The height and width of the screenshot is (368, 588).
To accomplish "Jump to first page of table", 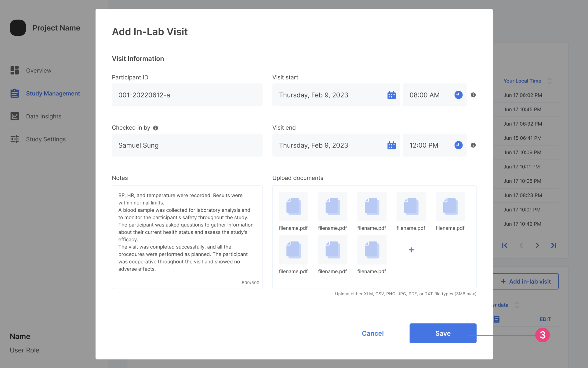I will [x=505, y=245].
